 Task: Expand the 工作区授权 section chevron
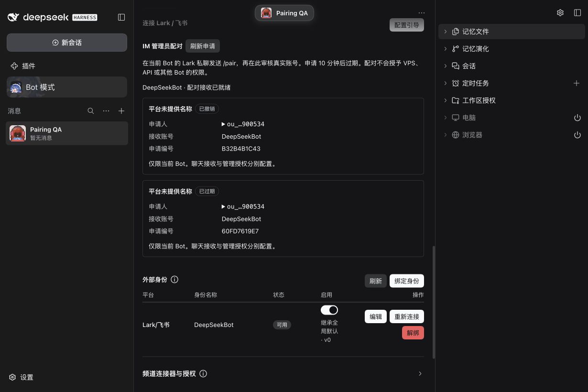tap(446, 100)
